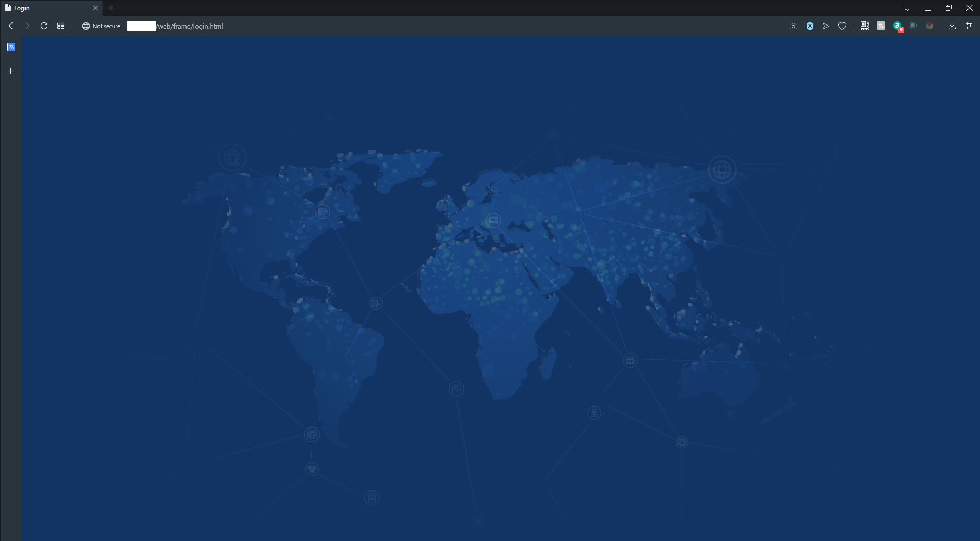Open the send/flow arrow icon
Image resolution: width=980 pixels, height=541 pixels.
click(x=826, y=26)
